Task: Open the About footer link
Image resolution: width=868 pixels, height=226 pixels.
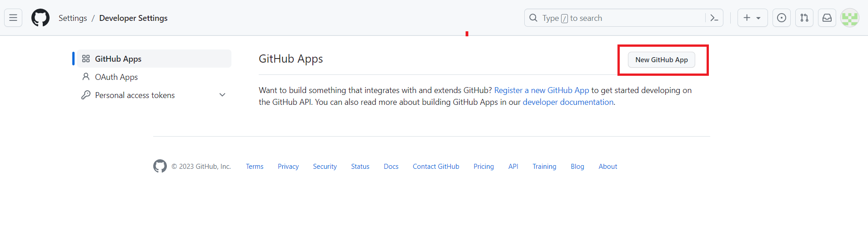Action: [x=608, y=167]
